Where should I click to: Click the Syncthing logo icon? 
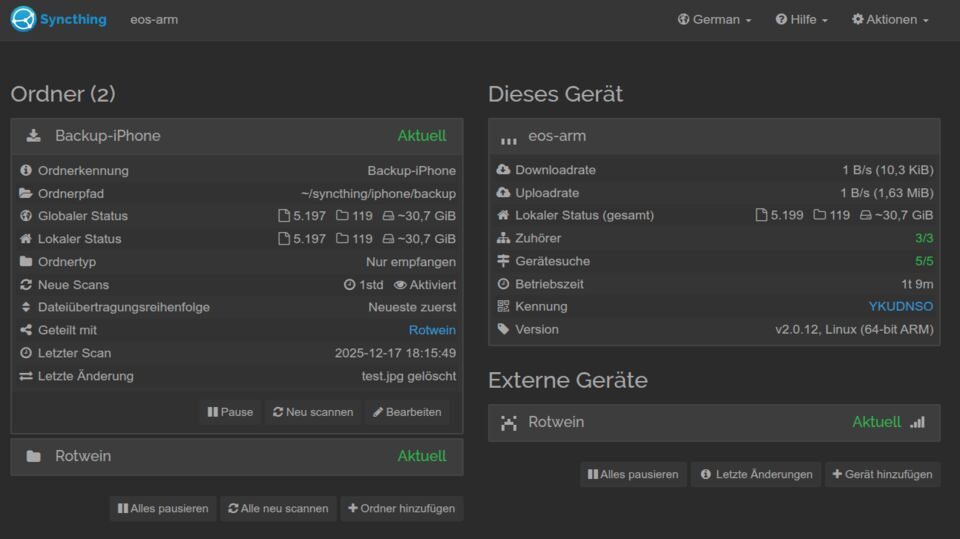[23, 19]
